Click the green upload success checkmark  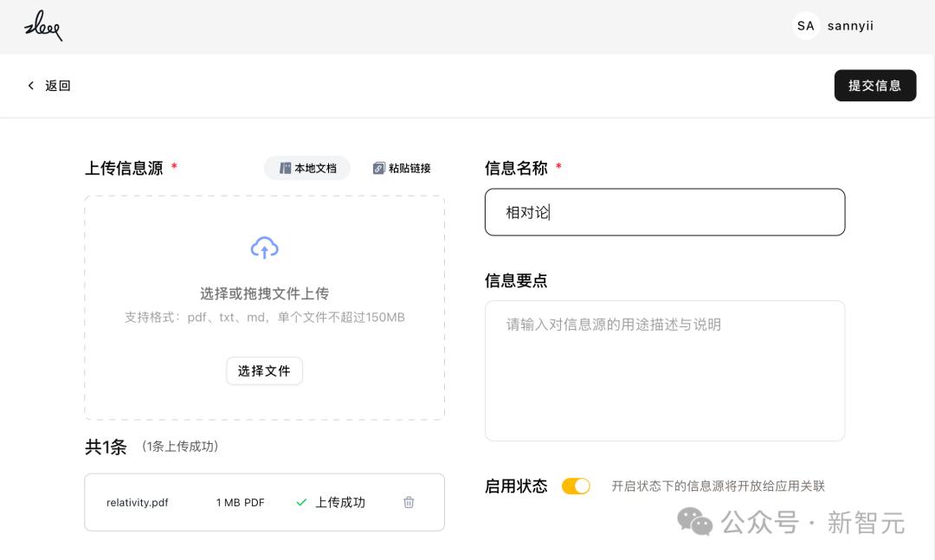301,502
